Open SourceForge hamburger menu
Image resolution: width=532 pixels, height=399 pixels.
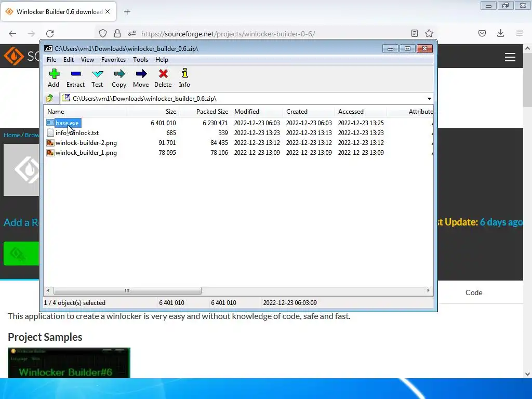[510, 57]
